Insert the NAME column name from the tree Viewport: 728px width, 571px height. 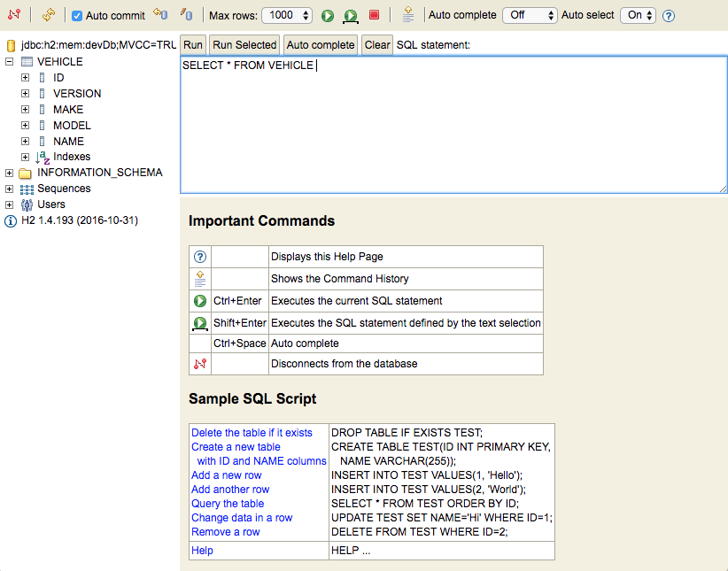(x=69, y=141)
